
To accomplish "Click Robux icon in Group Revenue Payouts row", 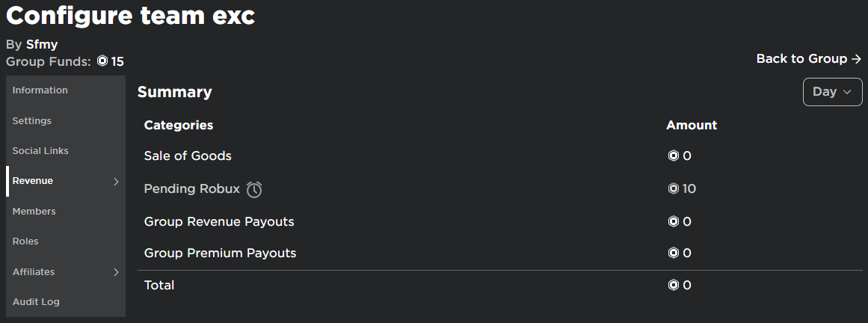I will click(673, 221).
